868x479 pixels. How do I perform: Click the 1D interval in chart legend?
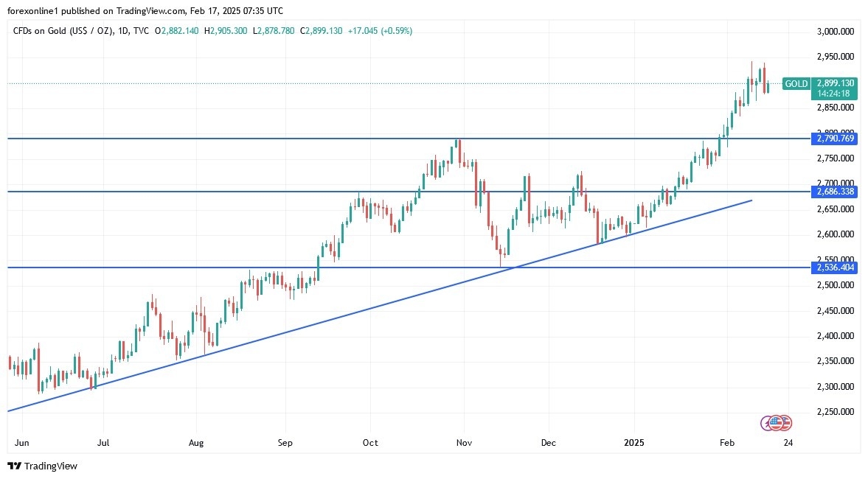pyautogui.click(x=124, y=31)
